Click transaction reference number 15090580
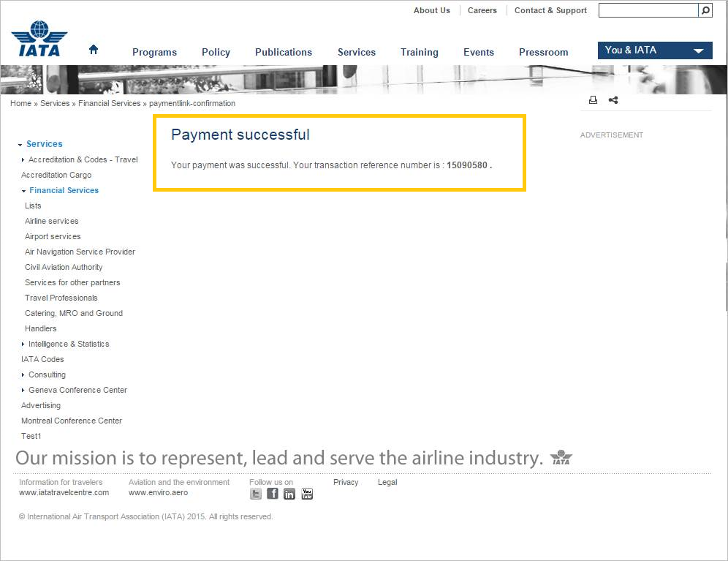Screen dimensions: 728x561 coord(467,165)
